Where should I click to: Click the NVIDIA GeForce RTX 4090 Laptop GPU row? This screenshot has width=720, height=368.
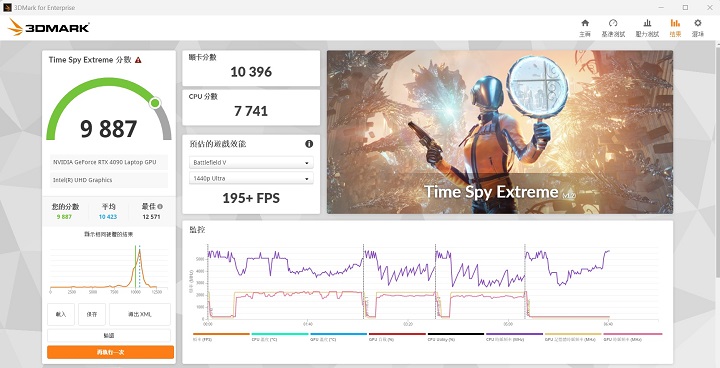109,162
